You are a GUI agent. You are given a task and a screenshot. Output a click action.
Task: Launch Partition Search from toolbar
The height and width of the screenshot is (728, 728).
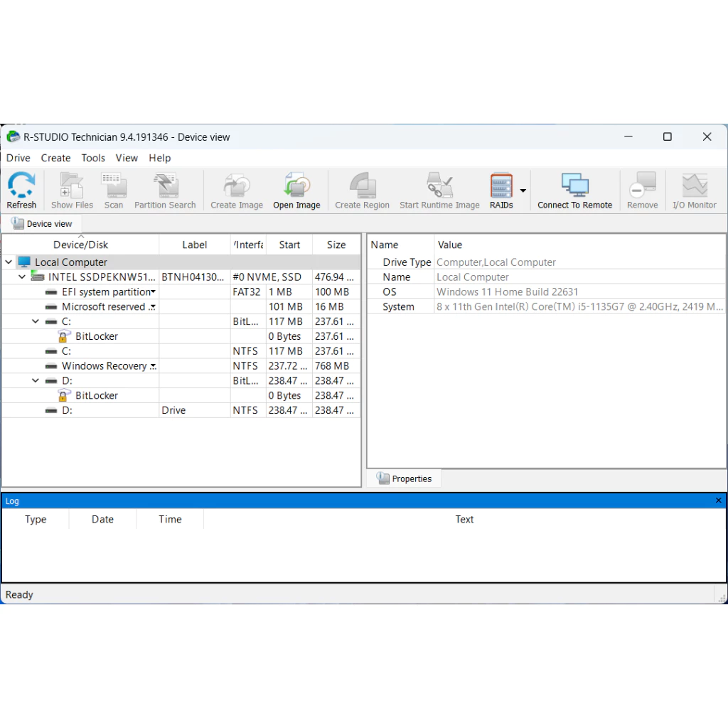tap(165, 191)
